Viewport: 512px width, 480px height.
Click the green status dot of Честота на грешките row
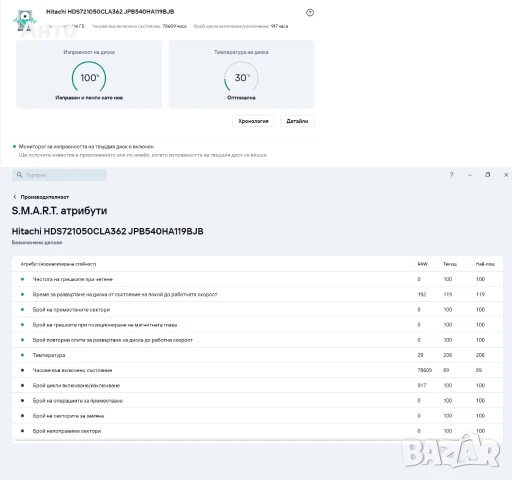22,279
